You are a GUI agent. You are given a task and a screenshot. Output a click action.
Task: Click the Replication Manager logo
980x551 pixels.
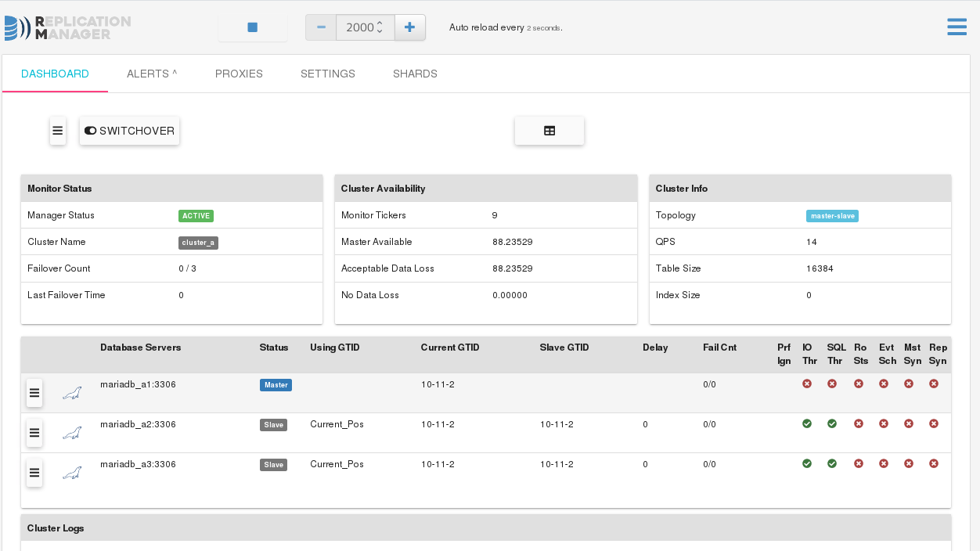[x=67, y=27]
